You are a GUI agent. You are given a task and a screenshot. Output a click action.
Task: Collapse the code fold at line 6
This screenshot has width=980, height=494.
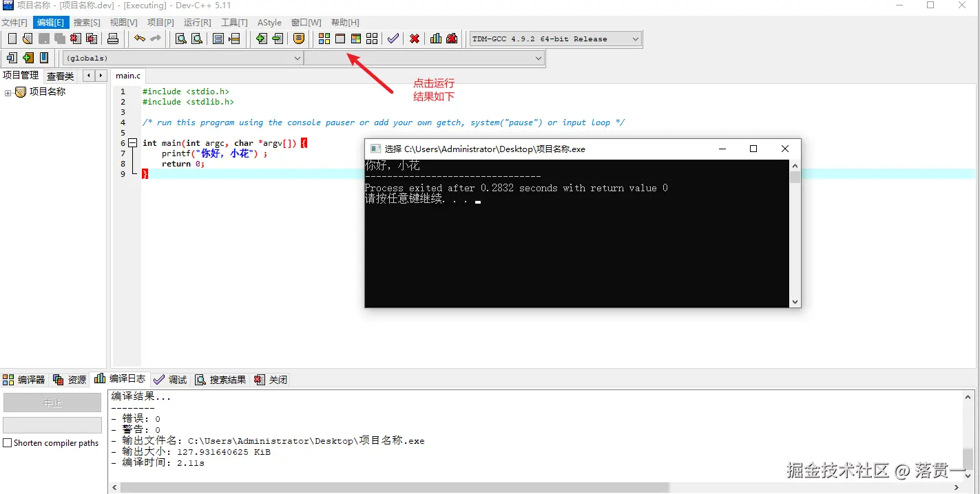133,143
